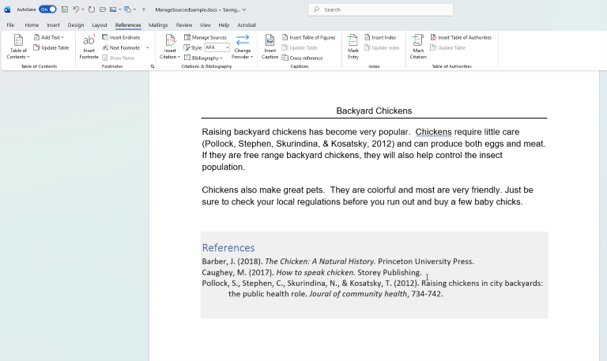
Task: Click the Caughey, M. (2017) reference entry
Action: click(312, 272)
